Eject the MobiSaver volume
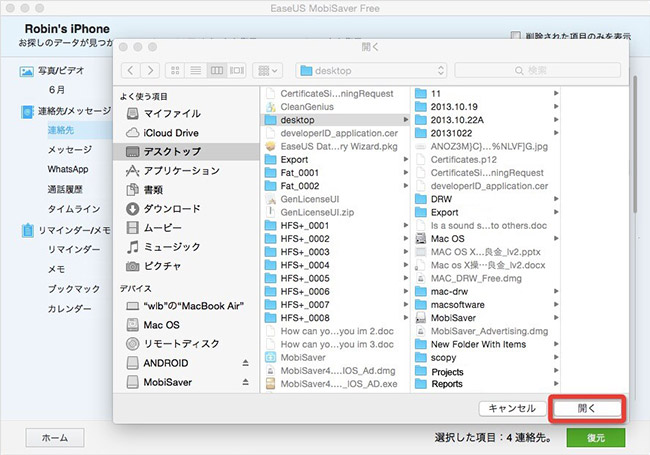650x455 pixels. (245, 382)
